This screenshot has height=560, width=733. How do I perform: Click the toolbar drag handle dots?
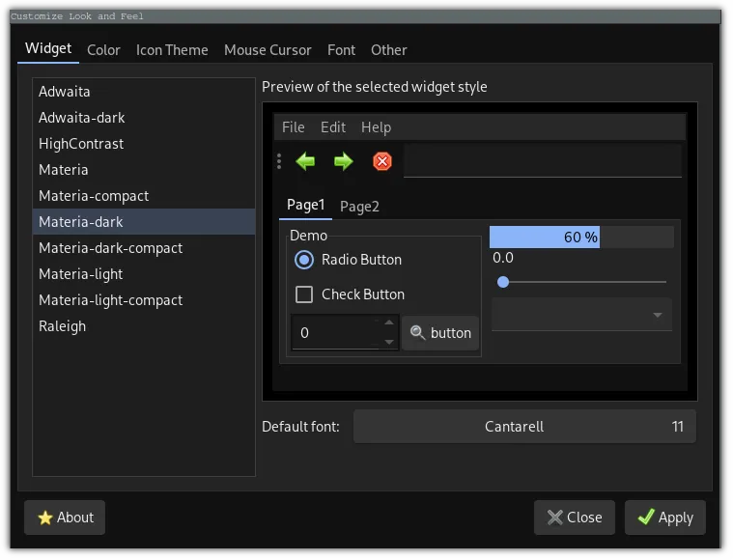point(279,161)
